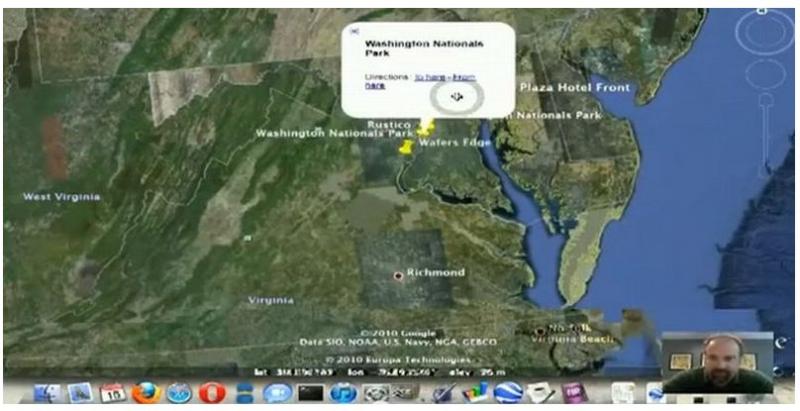Launch Safari from the Dock
The width and height of the screenshot is (800, 411).
coord(179,393)
